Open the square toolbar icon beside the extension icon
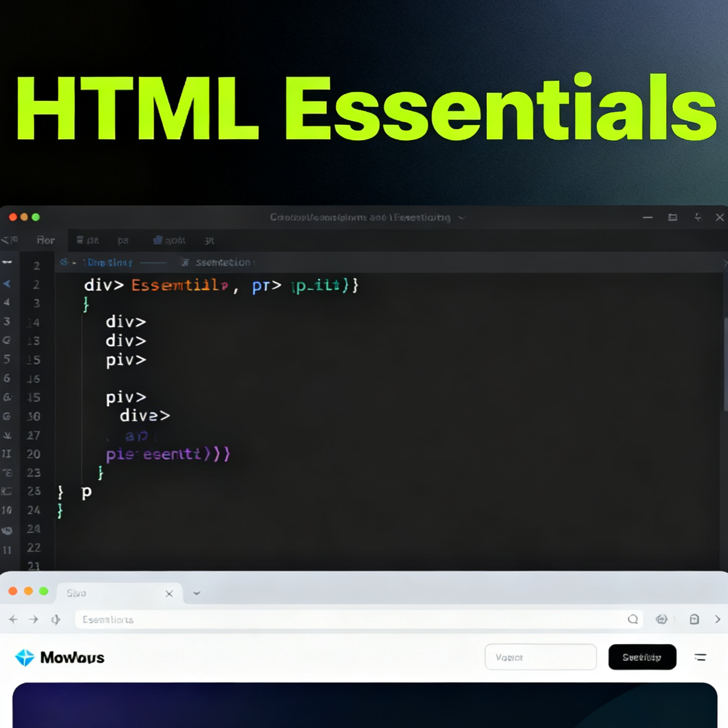The image size is (728, 728). (x=694, y=619)
